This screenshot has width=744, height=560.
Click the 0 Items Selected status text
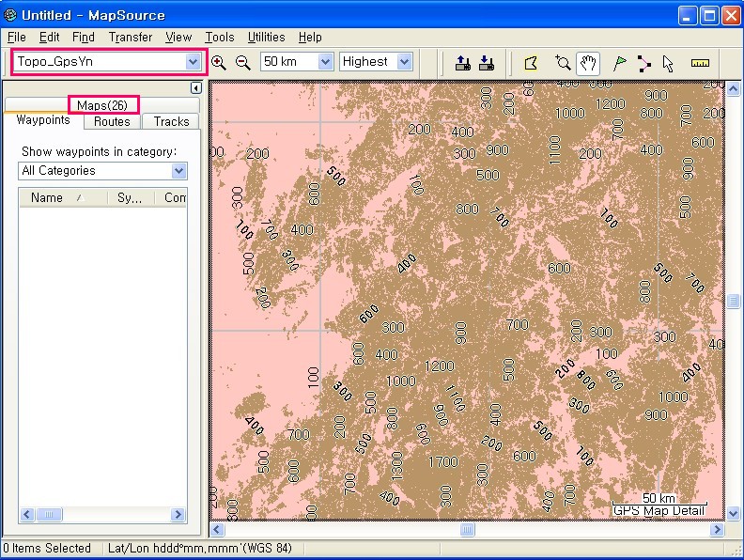tap(47, 548)
